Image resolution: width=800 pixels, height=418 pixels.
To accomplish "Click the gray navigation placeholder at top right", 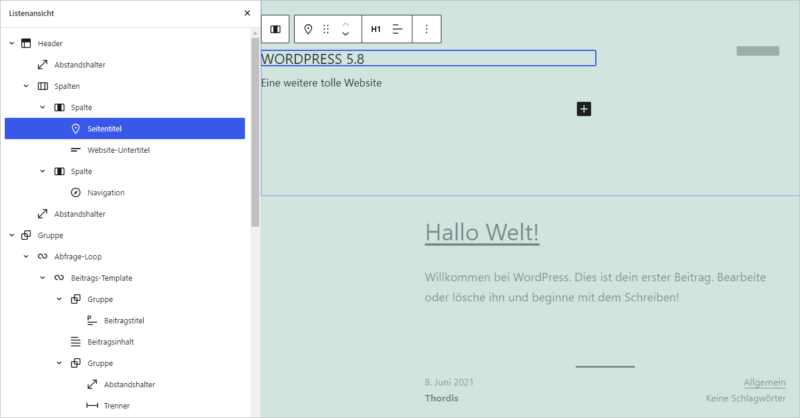I will (758, 51).
